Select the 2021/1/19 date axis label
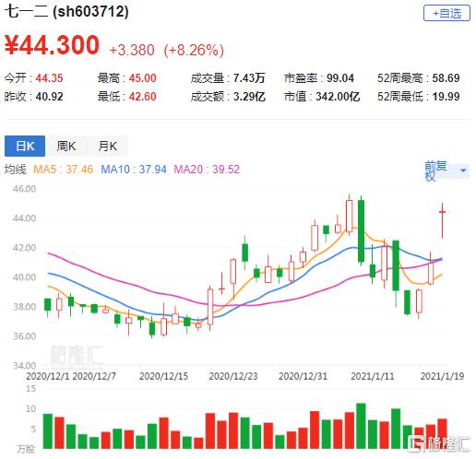The width and height of the screenshot is (476, 459). pos(442,376)
